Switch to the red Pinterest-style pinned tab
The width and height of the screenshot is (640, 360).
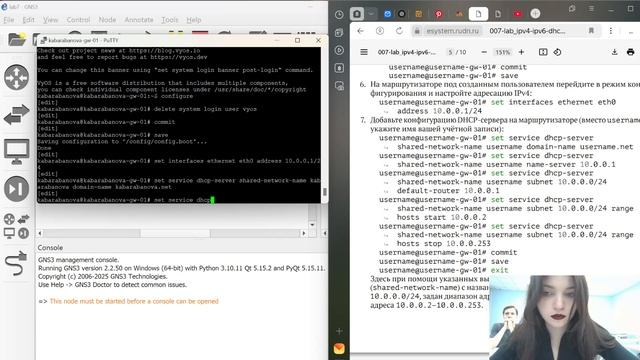(x=438, y=14)
